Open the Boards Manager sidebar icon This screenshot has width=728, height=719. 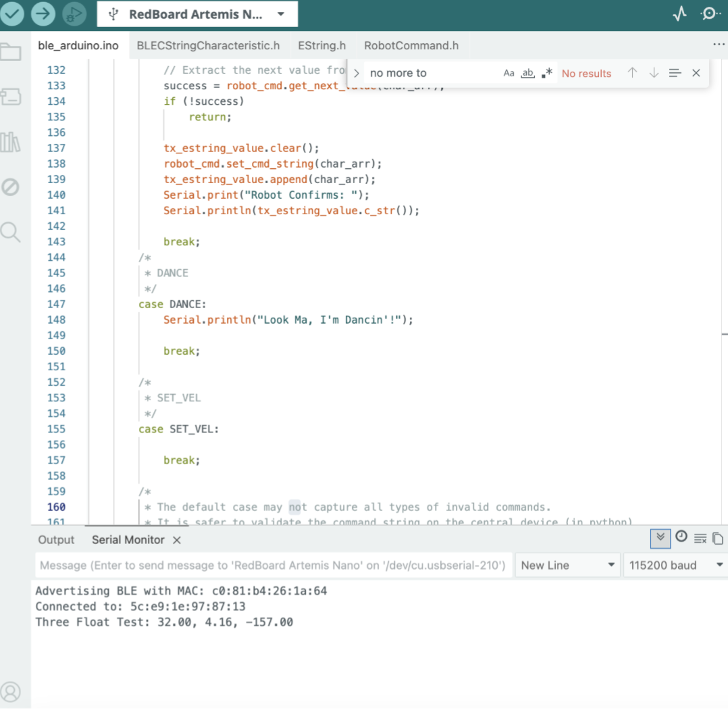(x=11, y=97)
